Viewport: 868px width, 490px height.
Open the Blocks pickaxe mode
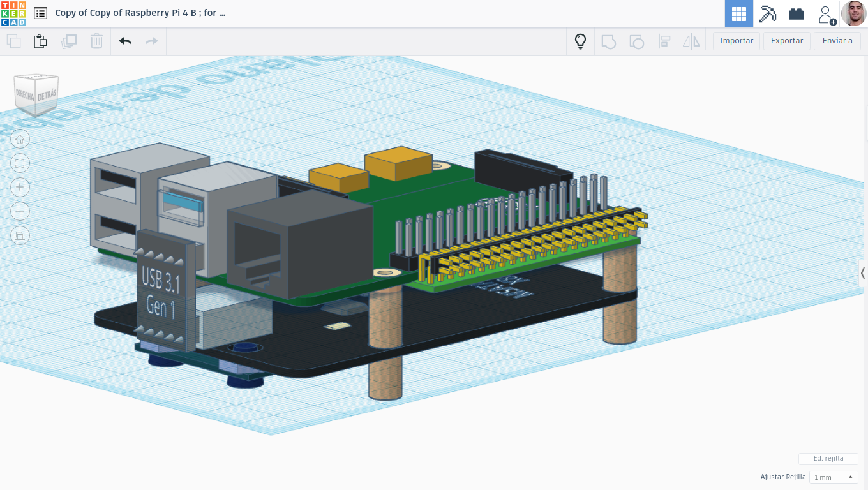[767, 13]
